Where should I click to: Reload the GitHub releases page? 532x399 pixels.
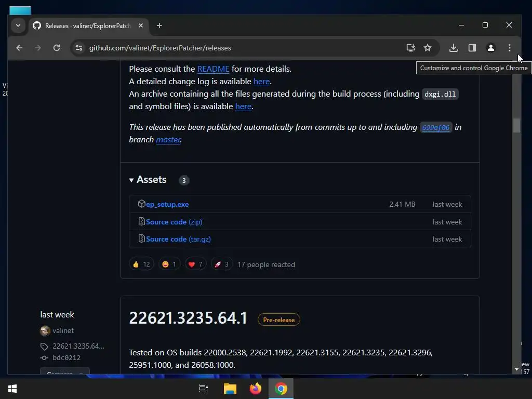coord(57,48)
